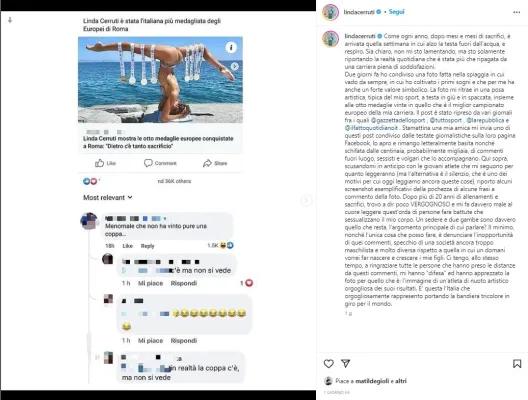Save the post with the bookmark icon
The width and height of the screenshot is (528, 400).
click(x=517, y=364)
